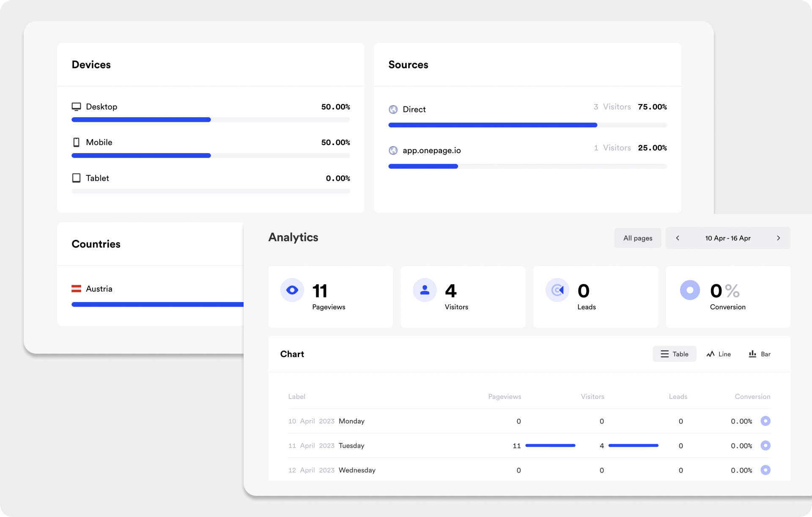Click the Pageviews eye icon
Viewport: 812px width, 517px height.
(x=292, y=290)
